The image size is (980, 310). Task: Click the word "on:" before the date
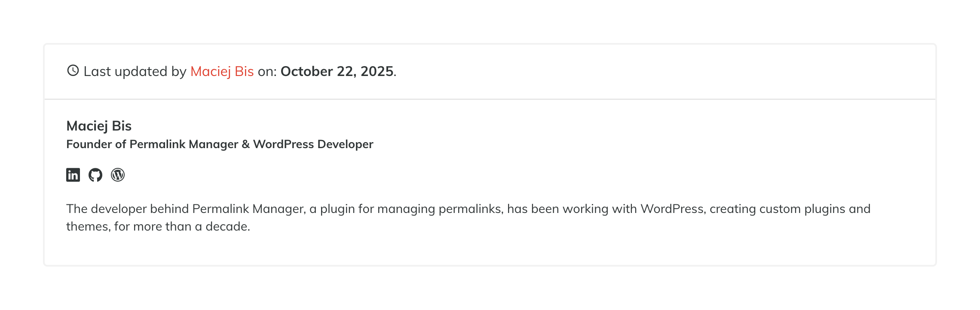tap(267, 71)
